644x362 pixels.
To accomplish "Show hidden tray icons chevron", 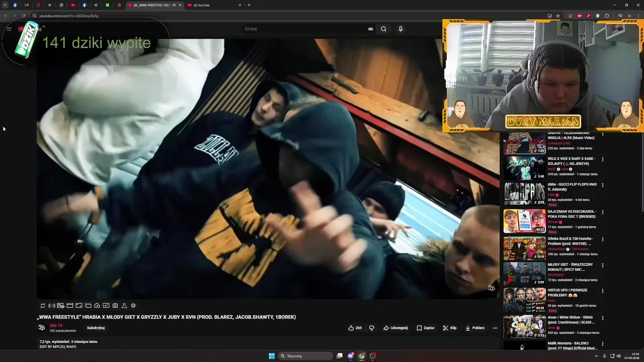I will [x=596, y=356].
